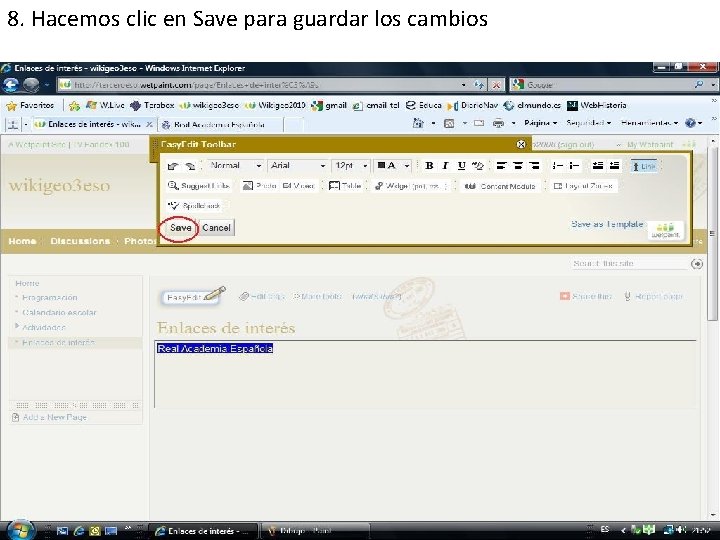This screenshot has width=720, height=540.
Task: Toggle Bold formatting
Action: [x=429, y=166]
